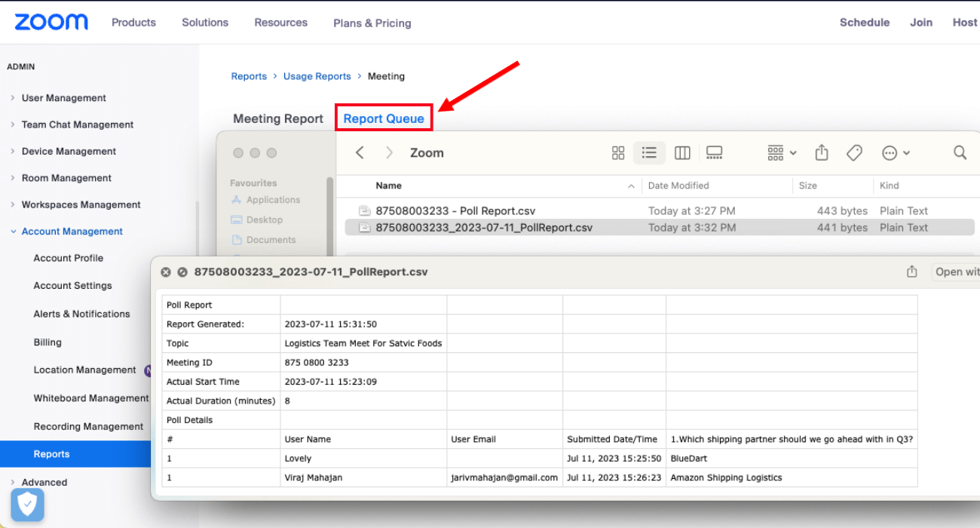The image size is (980, 528).
Task: Click Viraj Mahajan user name cell
Action: click(363, 477)
